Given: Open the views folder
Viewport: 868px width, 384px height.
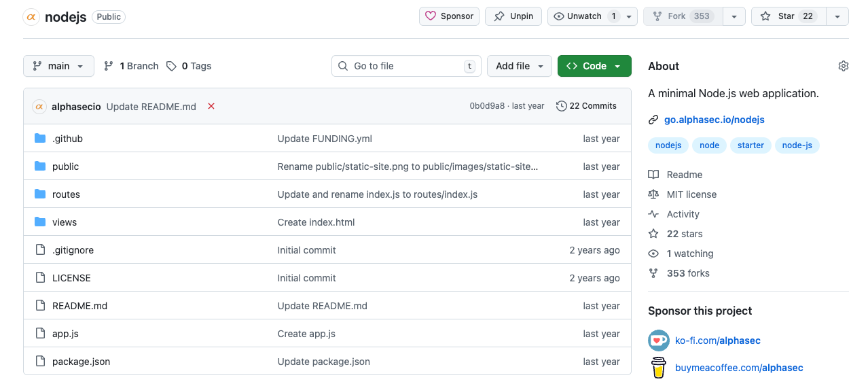Looking at the screenshot, I should click(x=65, y=222).
